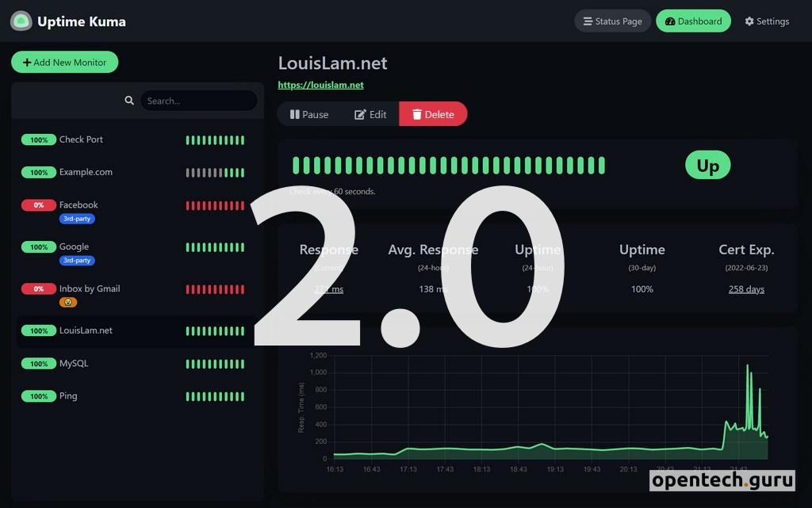
Task: Delete the LouisLam.net monitor
Action: coord(433,114)
